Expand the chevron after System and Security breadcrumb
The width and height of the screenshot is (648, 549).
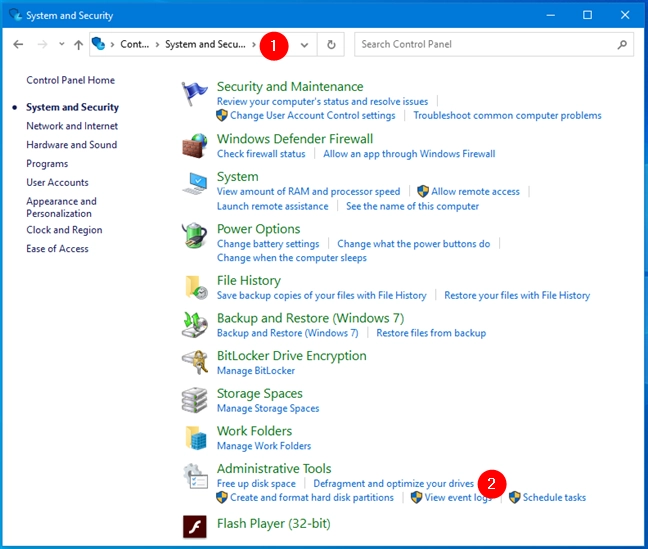254,44
